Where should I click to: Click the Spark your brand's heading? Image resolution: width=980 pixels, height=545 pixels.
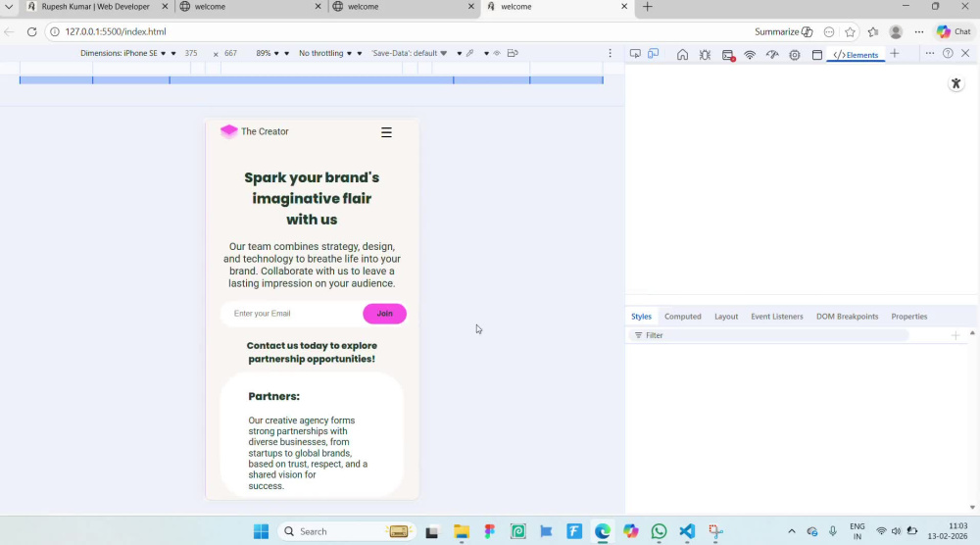[312, 198]
